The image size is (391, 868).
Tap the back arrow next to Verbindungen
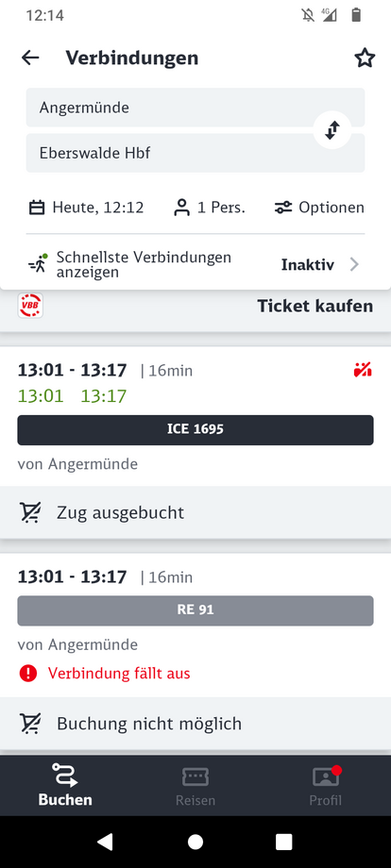pyautogui.click(x=30, y=58)
